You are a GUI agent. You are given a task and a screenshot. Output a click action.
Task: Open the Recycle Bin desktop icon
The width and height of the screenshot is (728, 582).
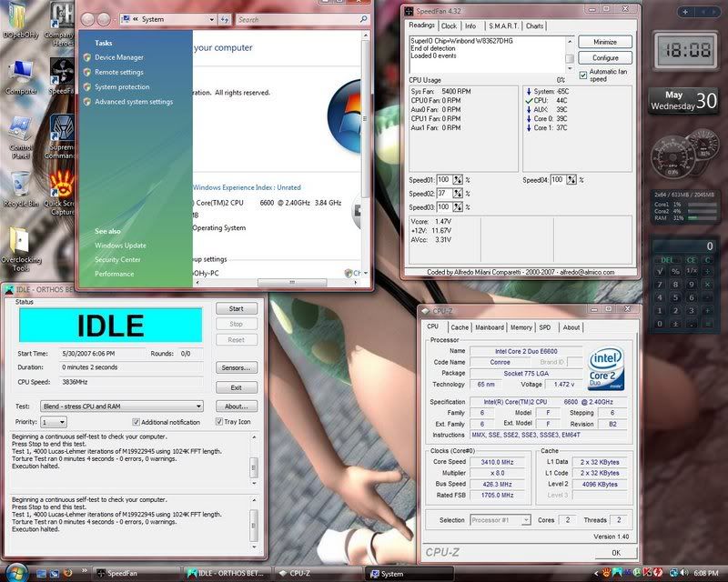[x=20, y=189]
